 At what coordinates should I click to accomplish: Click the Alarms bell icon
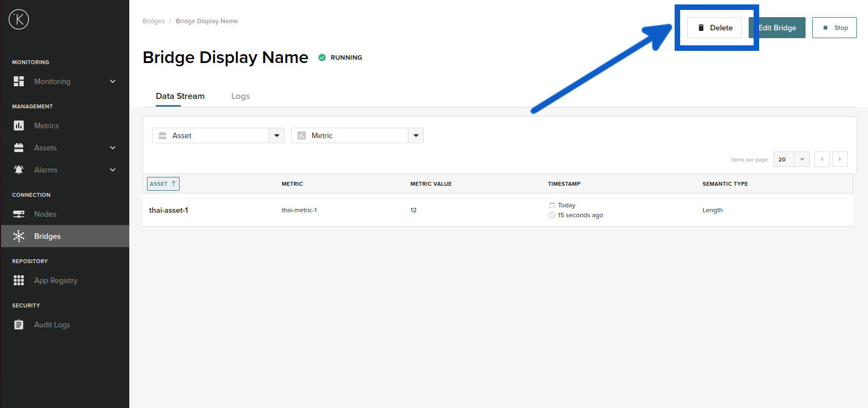point(19,170)
